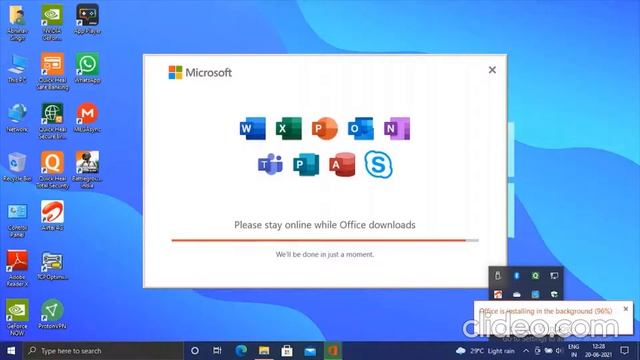Click the Windows Security shield in the tray overflow
This screenshot has width=640, height=360.
[554, 294]
